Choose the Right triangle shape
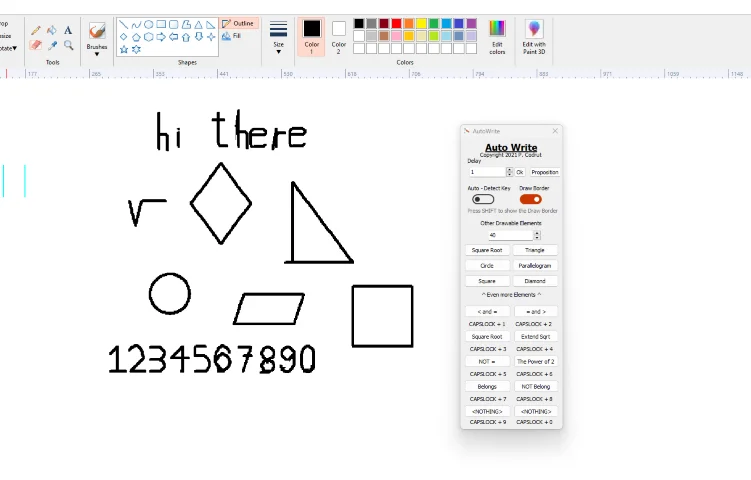 pyautogui.click(x=211, y=24)
